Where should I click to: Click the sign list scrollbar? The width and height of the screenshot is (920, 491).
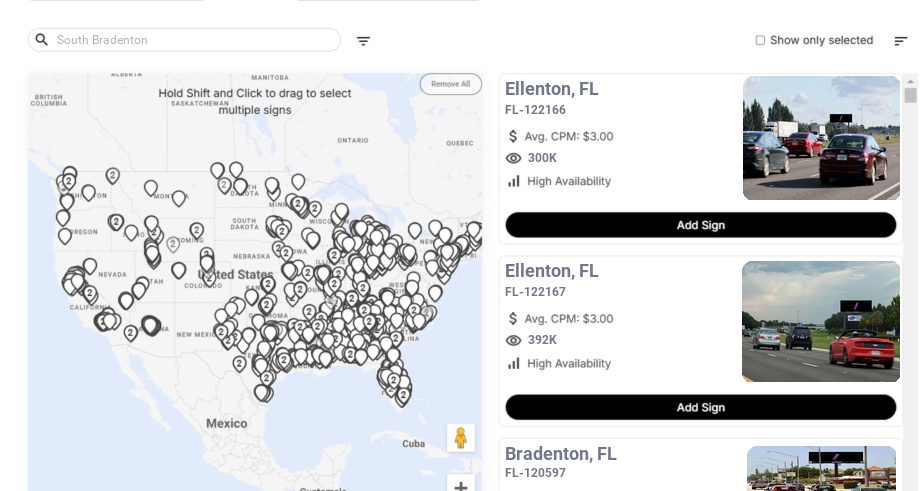(x=910, y=96)
